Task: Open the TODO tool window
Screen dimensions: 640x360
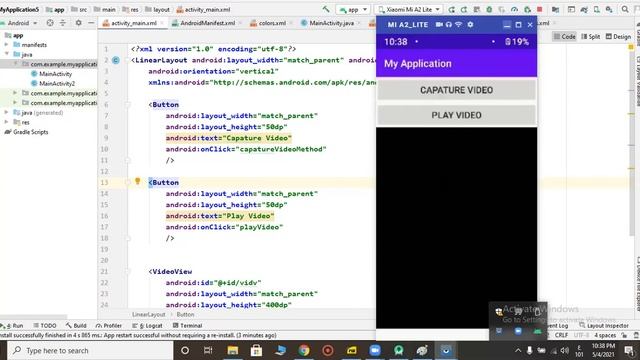Action: 45,326
